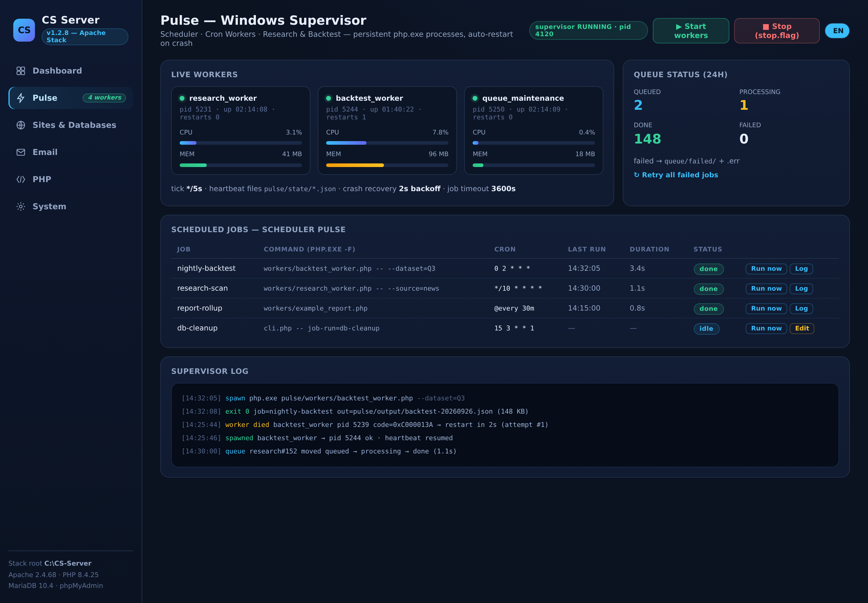Click Retry all failed jobs link

coord(676,175)
